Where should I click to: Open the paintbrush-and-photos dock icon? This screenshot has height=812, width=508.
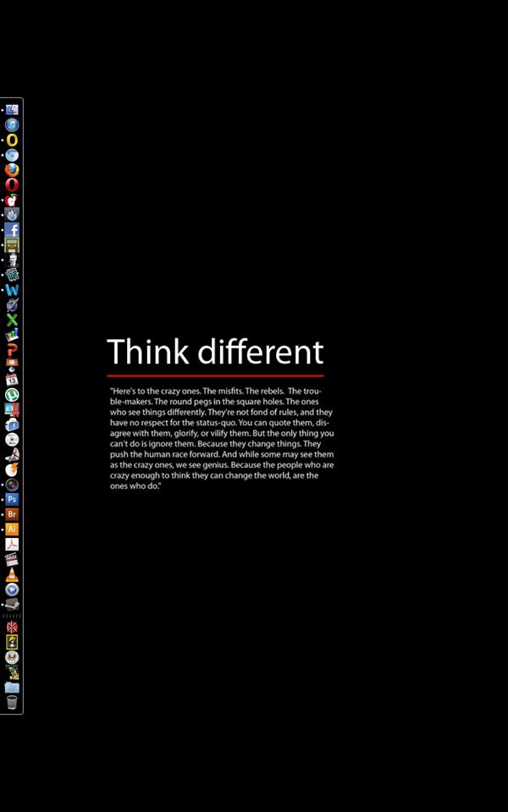[12, 455]
